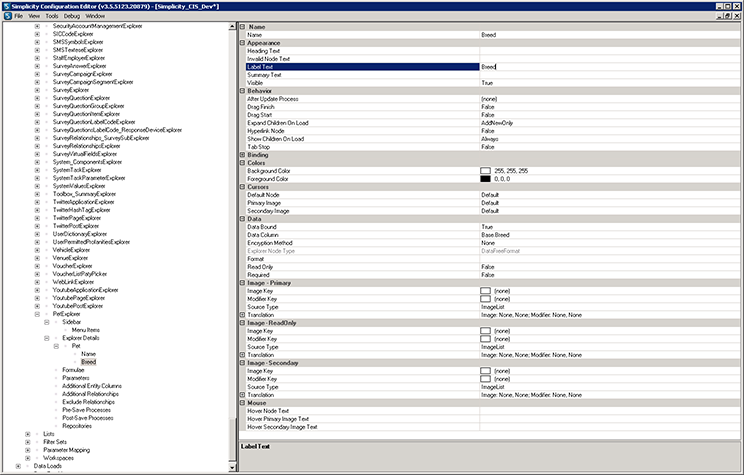Select the Required property row
The image size is (744, 475).
(x=493, y=275)
